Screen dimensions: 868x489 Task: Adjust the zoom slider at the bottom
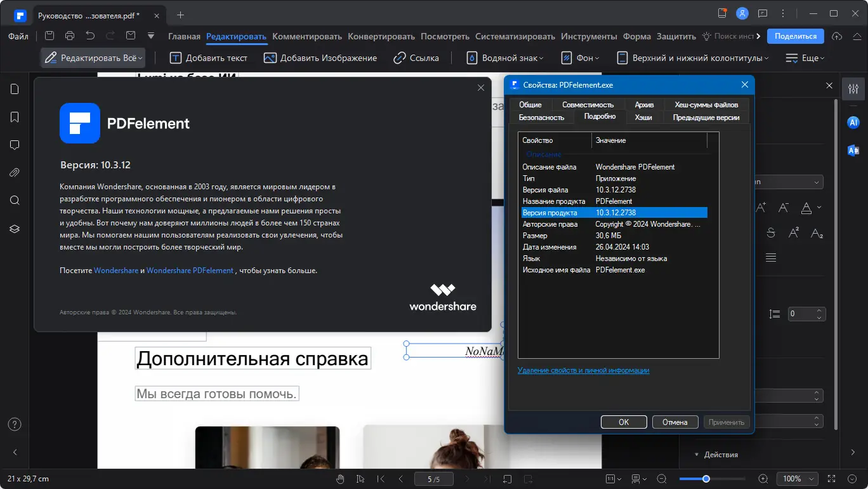pyautogui.click(x=706, y=479)
